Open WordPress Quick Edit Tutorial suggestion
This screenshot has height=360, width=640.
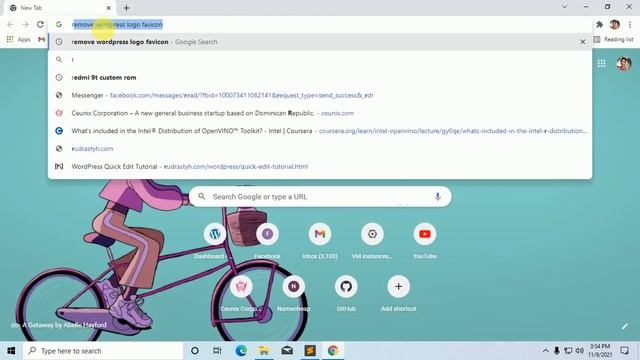(x=320, y=167)
